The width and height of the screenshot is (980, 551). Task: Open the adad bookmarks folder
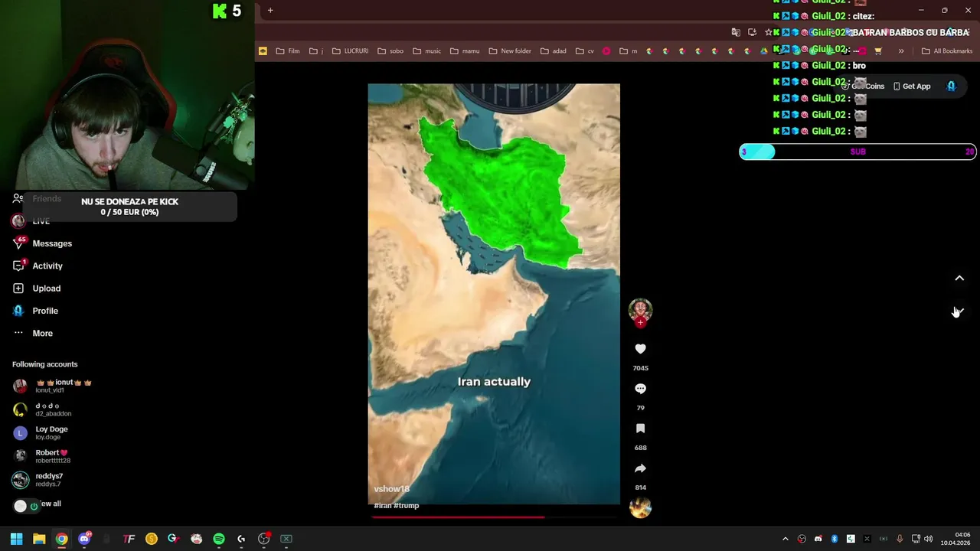(553, 51)
